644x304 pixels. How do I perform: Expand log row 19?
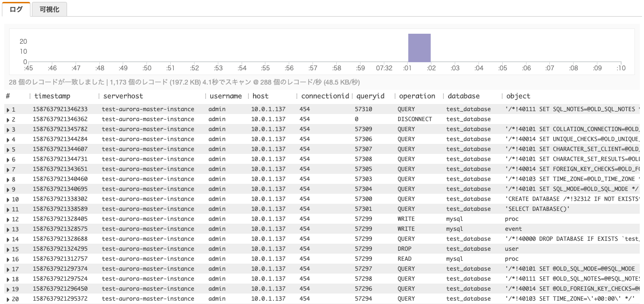point(8,289)
